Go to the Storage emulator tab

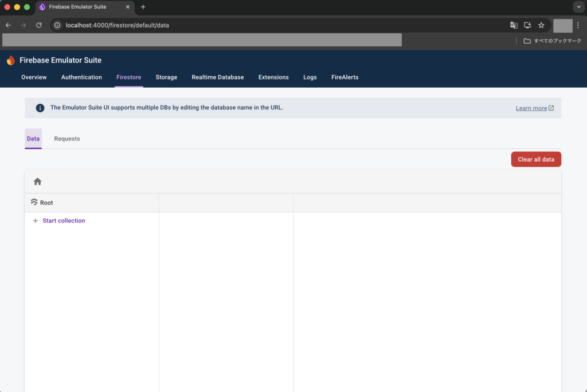166,77
